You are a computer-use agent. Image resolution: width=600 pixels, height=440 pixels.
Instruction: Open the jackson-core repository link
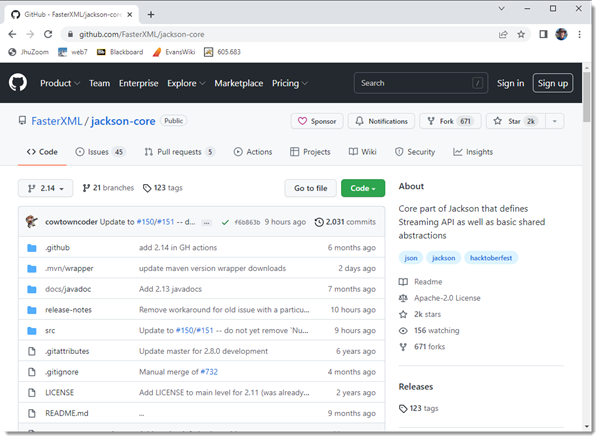123,121
